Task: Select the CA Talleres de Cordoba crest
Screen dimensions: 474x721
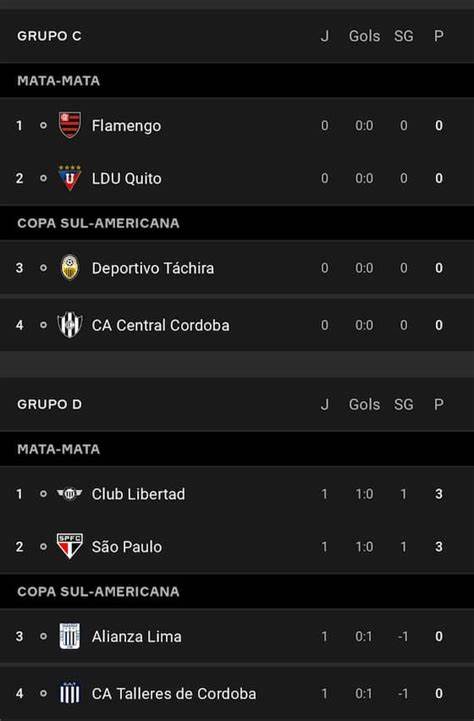Action: (x=70, y=693)
